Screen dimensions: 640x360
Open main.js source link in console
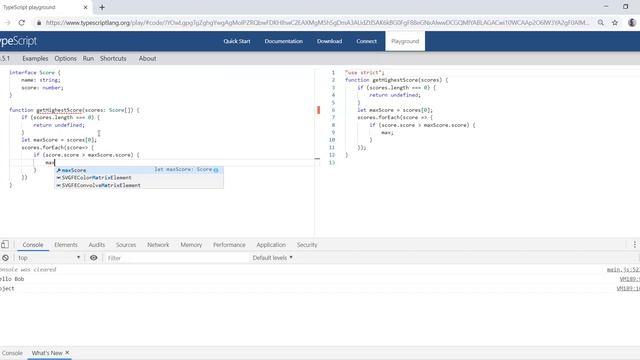(x=623, y=269)
